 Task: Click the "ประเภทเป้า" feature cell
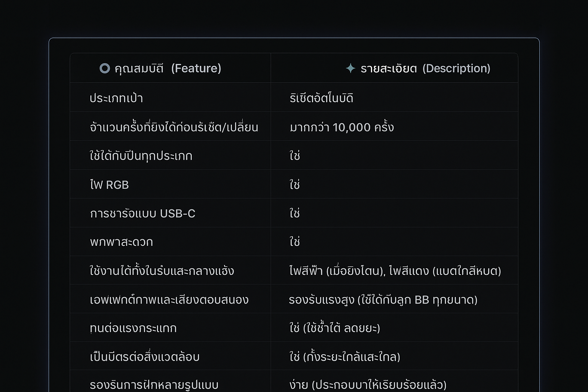(x=116, y=98)
